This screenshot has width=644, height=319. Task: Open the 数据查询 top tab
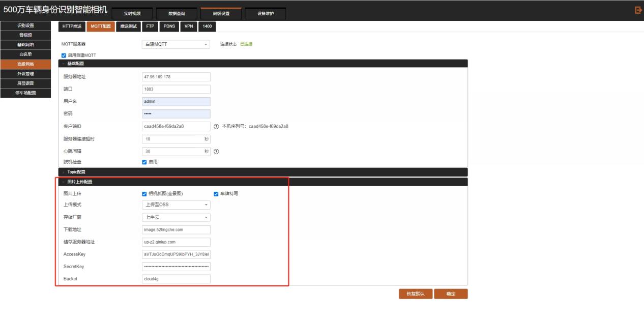tap(177, 14)
